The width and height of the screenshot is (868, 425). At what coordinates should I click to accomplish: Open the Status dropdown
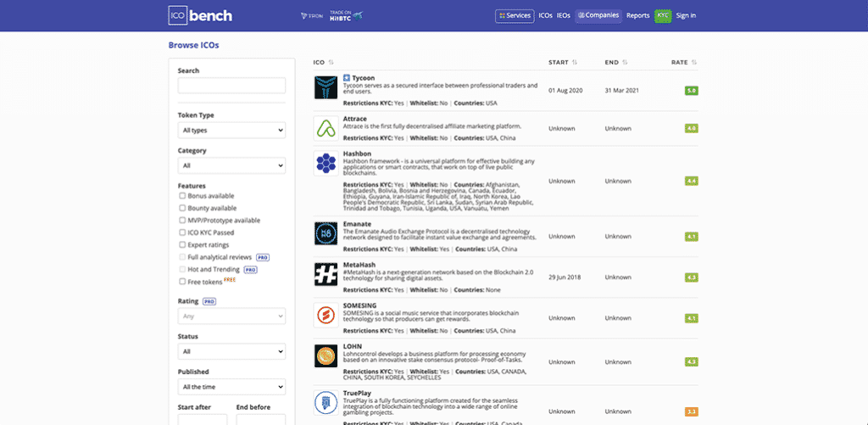pyautogui.click(x=231, y=352)
